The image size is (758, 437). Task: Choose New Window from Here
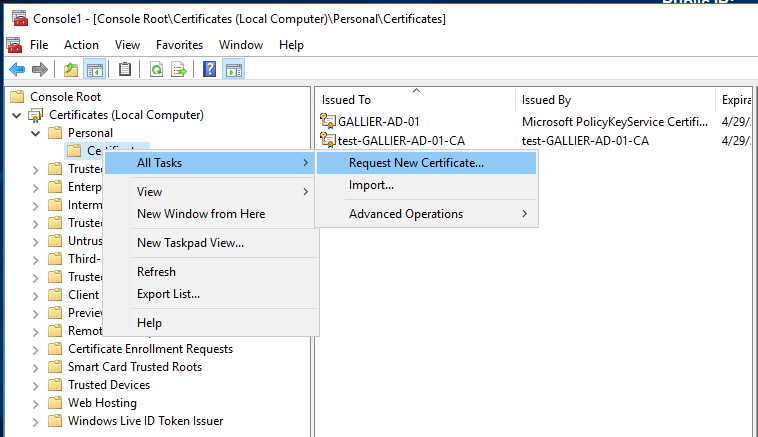click(209, 214)
